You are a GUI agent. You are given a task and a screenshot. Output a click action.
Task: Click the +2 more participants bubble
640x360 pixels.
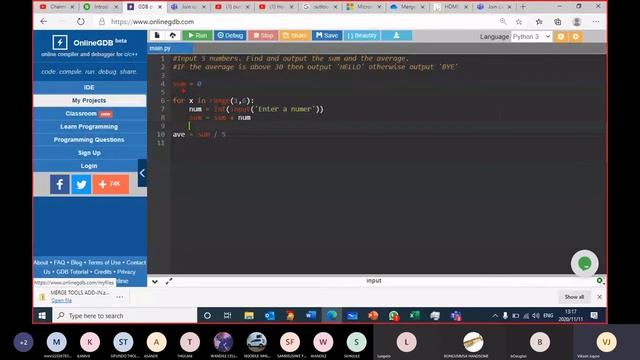click(23, 342)
